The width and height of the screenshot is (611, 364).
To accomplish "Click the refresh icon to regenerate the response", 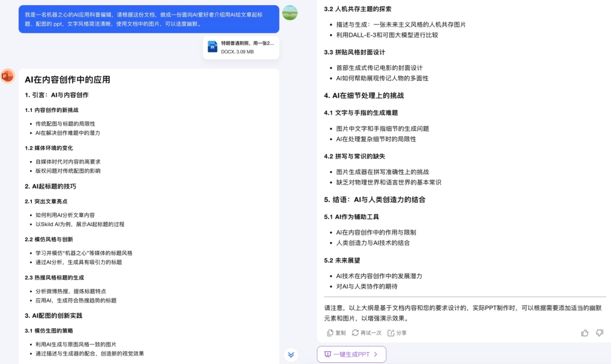I will coord(355,333).
